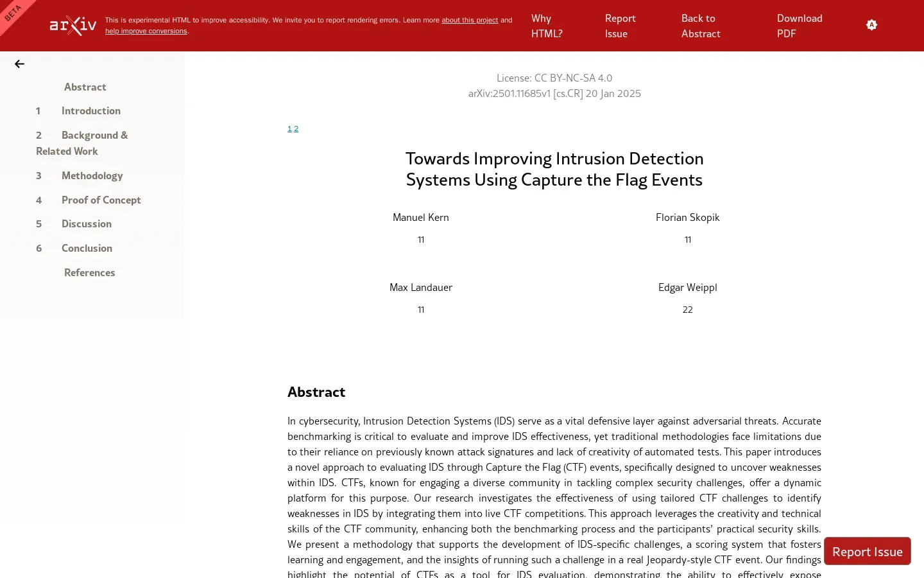Click the arXiv logo
This screenshot has height=578, width=924.
(73, 26)
